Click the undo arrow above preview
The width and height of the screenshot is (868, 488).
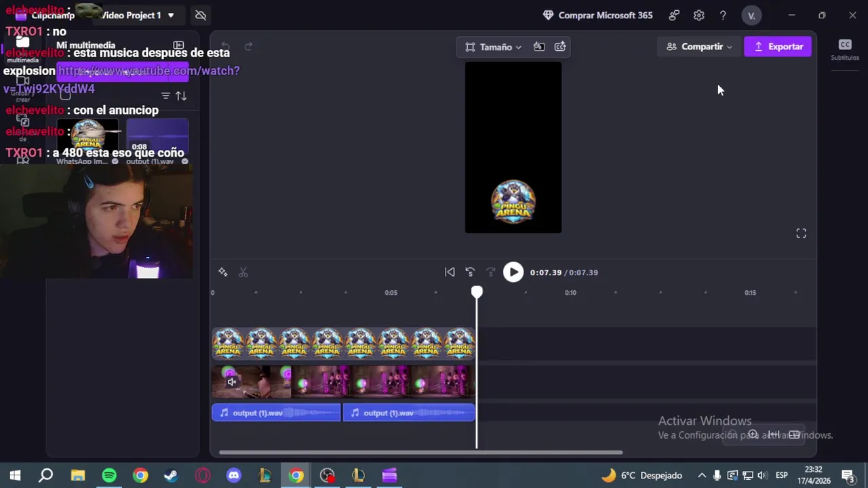coord(226,47)
